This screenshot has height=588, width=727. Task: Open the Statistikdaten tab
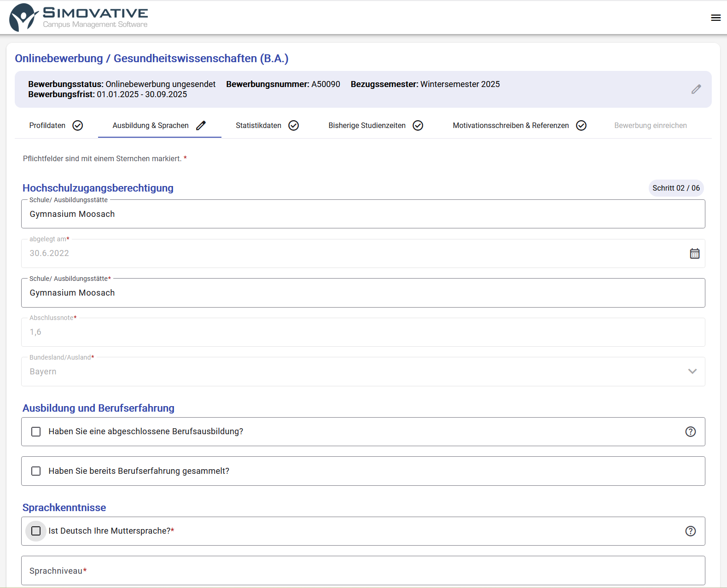(x=268, y=126)
